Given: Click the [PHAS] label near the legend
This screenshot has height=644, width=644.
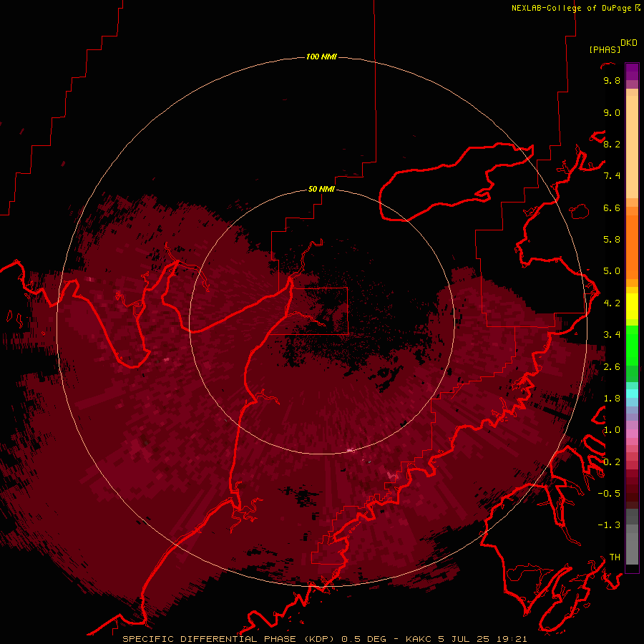Looking at the screenshot, I should click(x=605, y=49).
